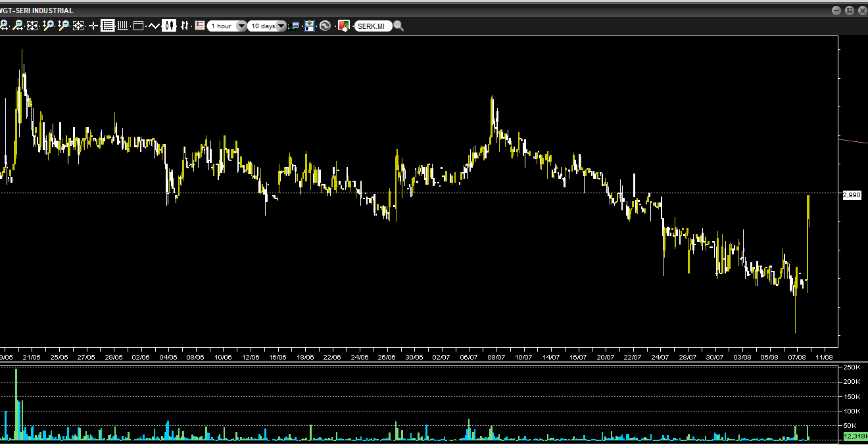Toggle horizontal grid lines on chart
Image resolution: width=868 pixels, height=445 pixels.
[107, 26]
